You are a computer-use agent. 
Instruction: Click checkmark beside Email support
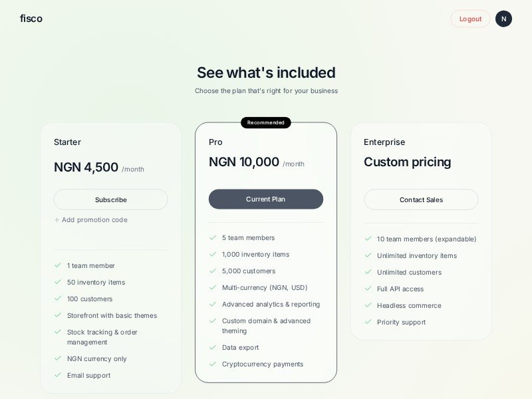pos(58,375)
